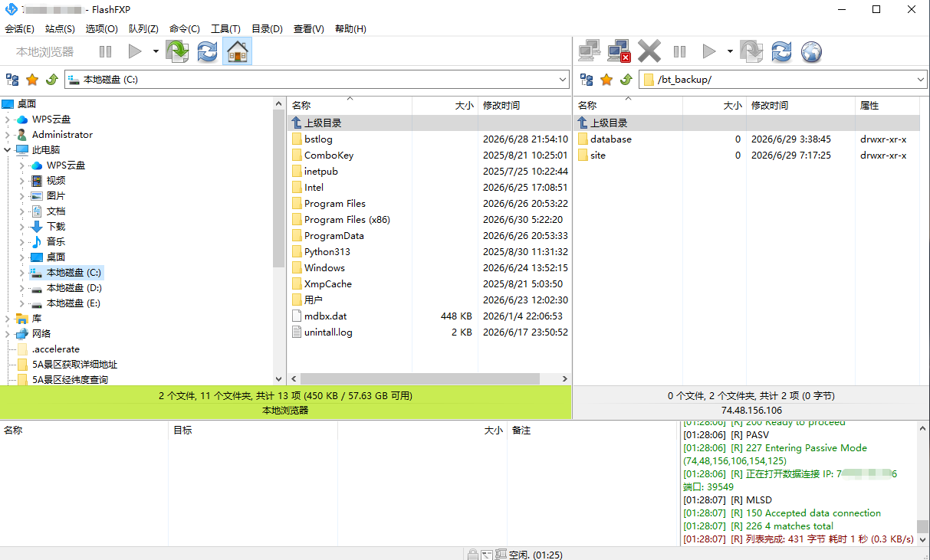Open the 查看(V) menu
930x560 pixels.
[x=308, y=28]
